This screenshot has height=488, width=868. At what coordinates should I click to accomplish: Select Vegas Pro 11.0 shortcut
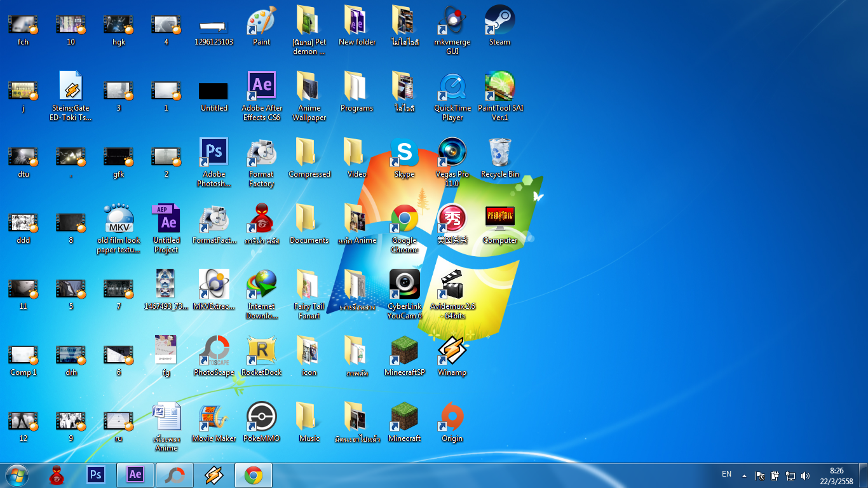coord(452,163)
